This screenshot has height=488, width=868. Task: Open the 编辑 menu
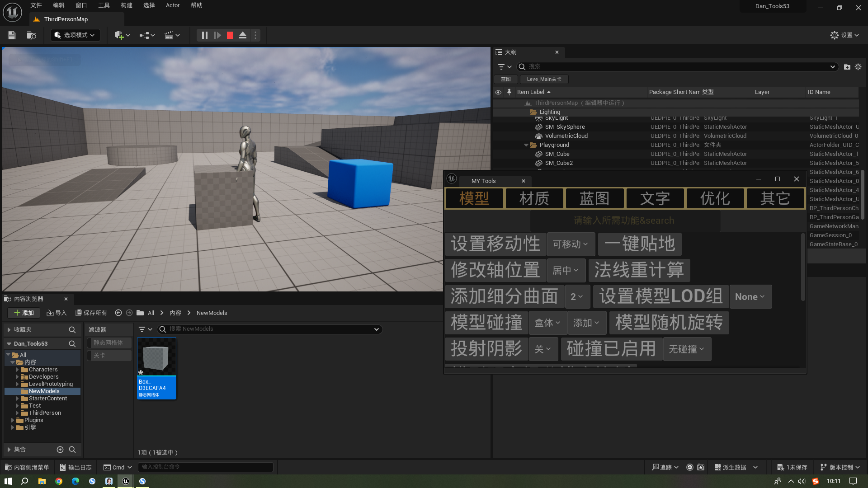click(x=59, y=5)
